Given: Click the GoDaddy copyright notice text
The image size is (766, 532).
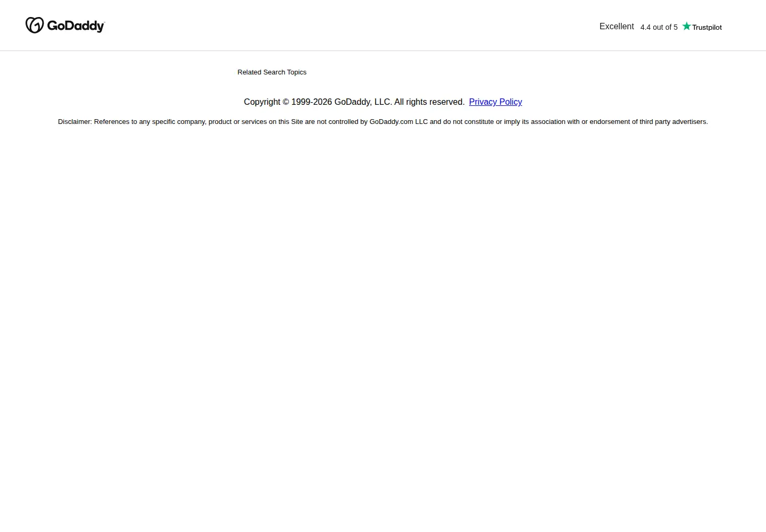Looking at the screenshot, I should point(354,102).
